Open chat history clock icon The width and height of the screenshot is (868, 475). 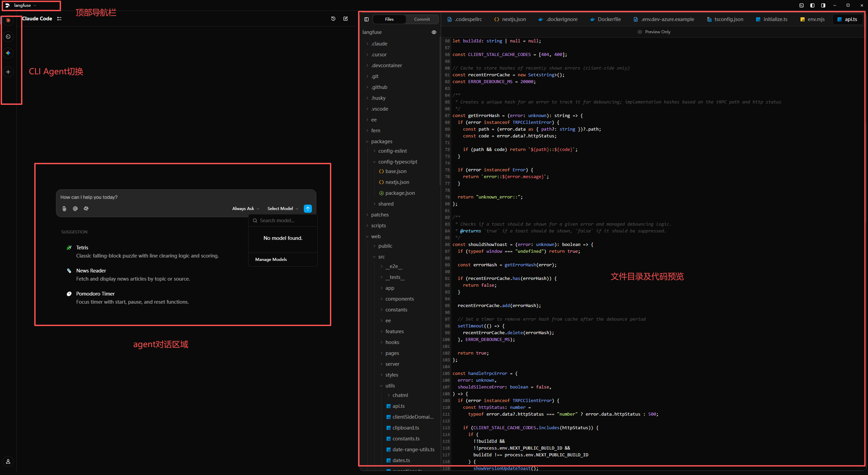333,19
